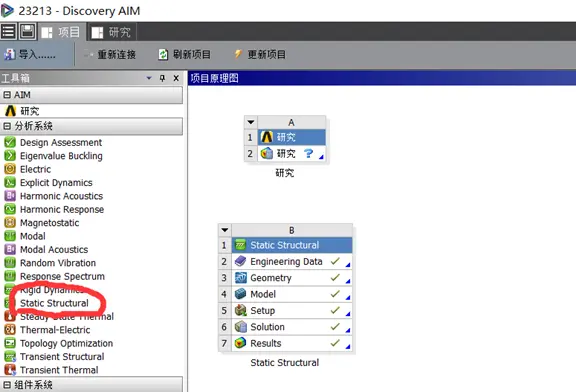Select Results cell in system B
Screen dimensions: 576x392
click(x=292, y=343)
